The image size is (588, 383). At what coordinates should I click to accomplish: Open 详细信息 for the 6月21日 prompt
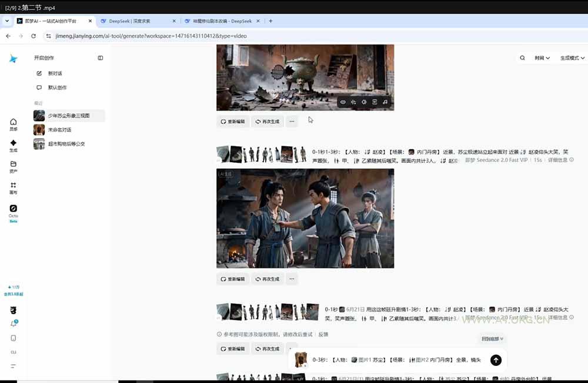click(x=560, y=317)
